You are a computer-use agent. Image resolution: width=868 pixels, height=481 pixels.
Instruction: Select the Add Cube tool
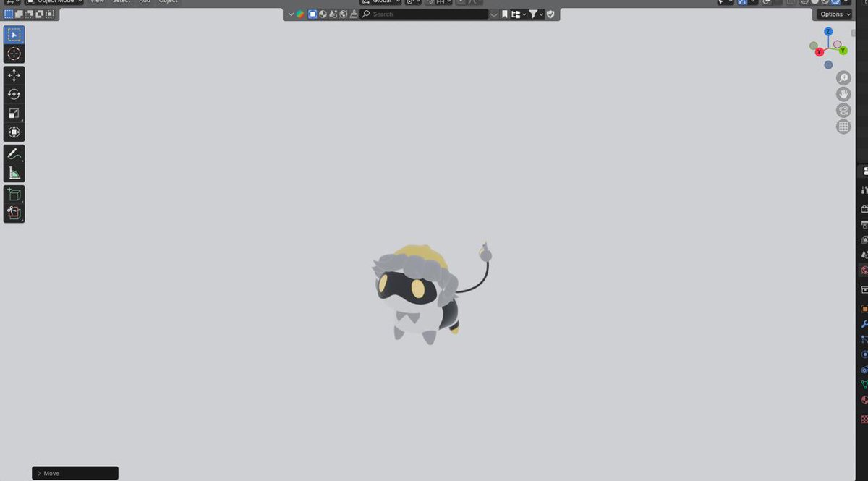14,194
